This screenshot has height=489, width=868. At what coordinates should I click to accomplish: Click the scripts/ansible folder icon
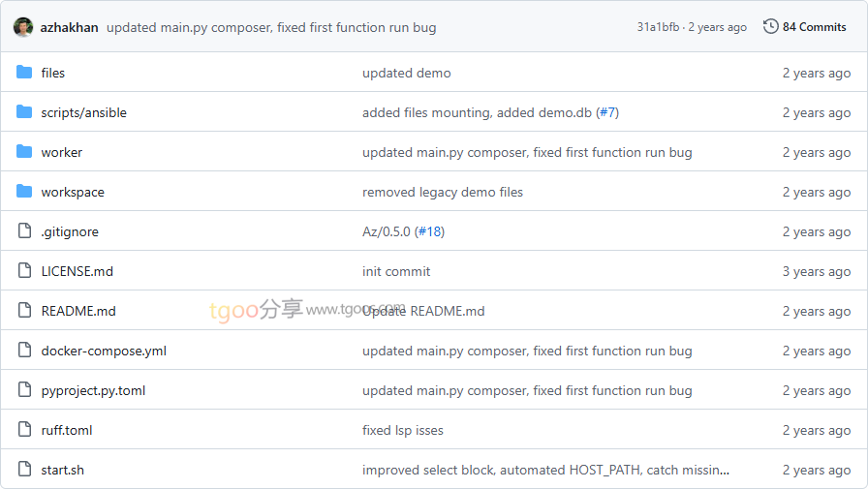[24, 112]
